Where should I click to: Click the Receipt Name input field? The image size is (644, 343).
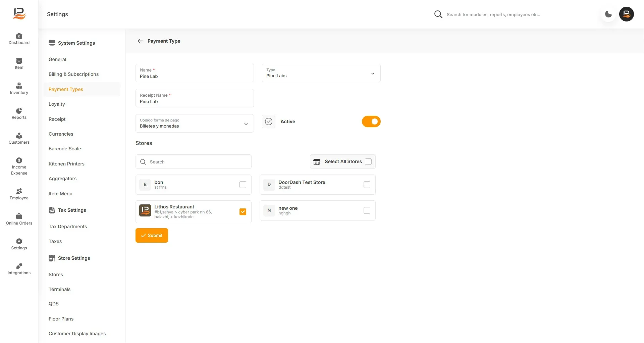[195, 98]
